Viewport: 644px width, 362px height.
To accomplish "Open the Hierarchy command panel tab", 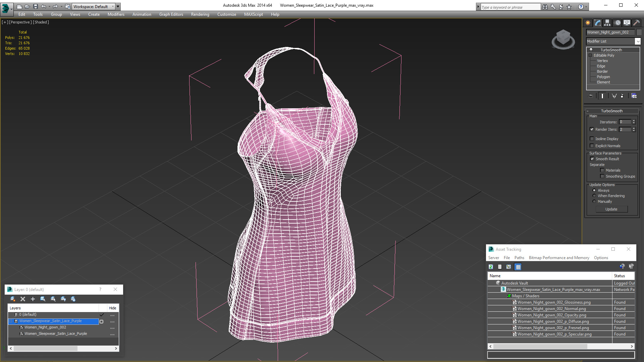I will pos(607,23).
